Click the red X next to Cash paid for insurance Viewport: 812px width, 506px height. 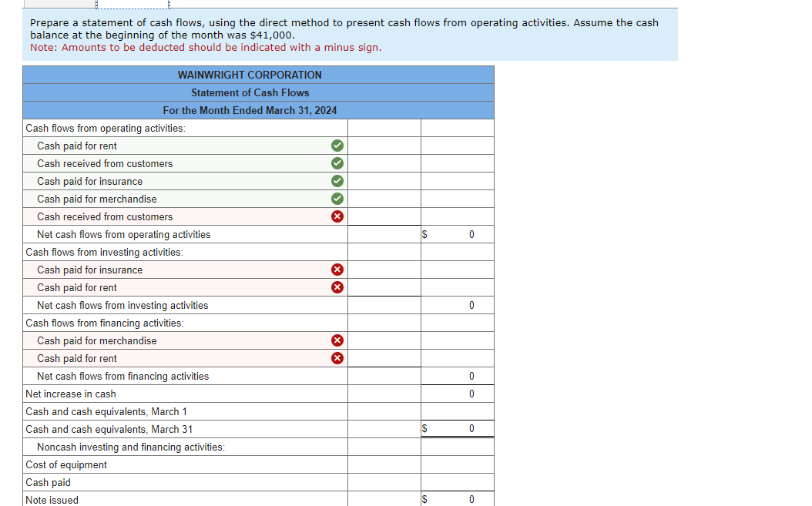click(337, 270)
